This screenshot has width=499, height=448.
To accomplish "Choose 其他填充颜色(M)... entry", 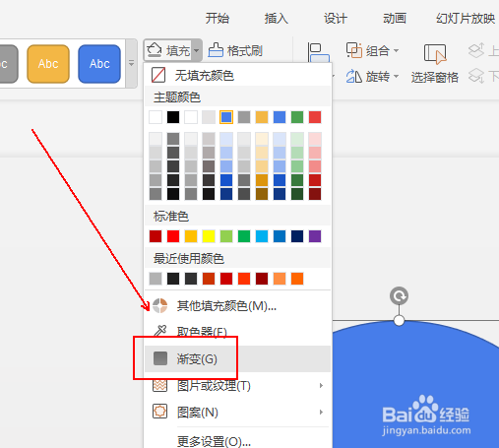I will tap(237, 306).
